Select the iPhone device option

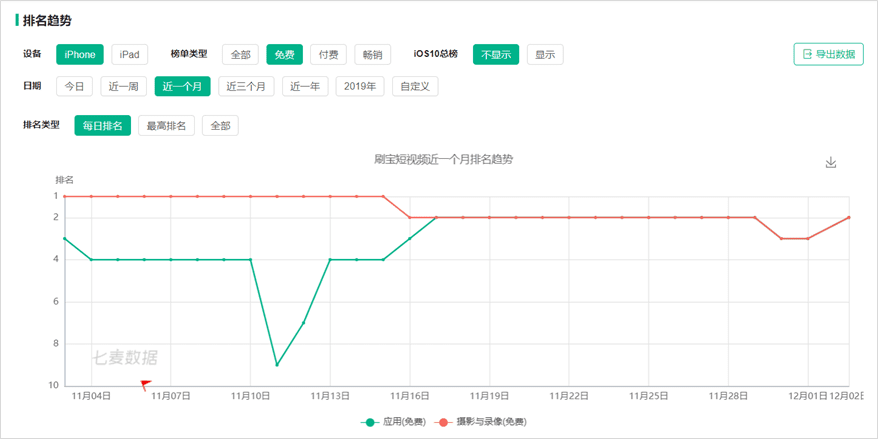click(80, 54)
